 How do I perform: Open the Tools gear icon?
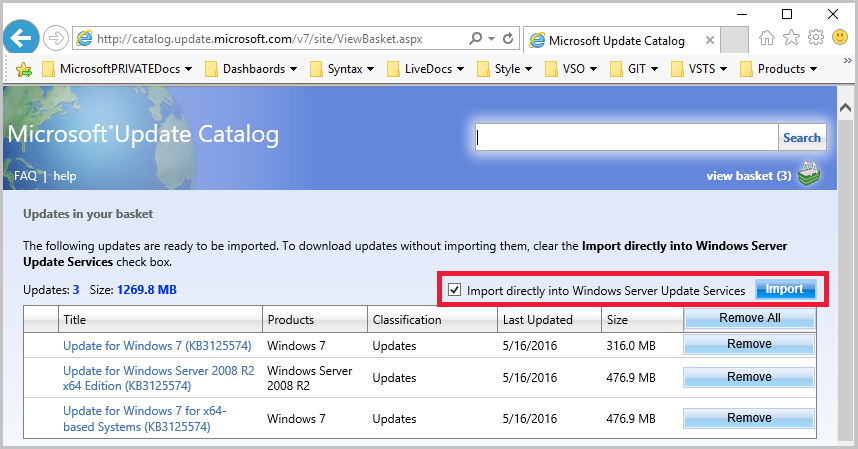coord(816,38)
